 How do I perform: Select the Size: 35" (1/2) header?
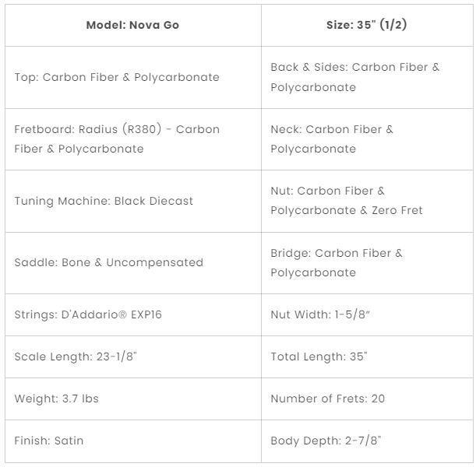367,26
